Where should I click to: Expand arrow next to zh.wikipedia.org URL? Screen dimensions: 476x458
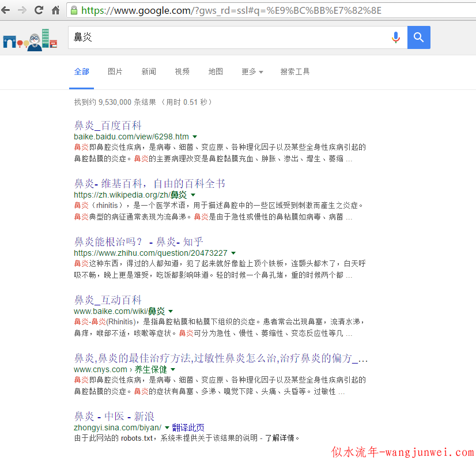(x=193, y=195)
